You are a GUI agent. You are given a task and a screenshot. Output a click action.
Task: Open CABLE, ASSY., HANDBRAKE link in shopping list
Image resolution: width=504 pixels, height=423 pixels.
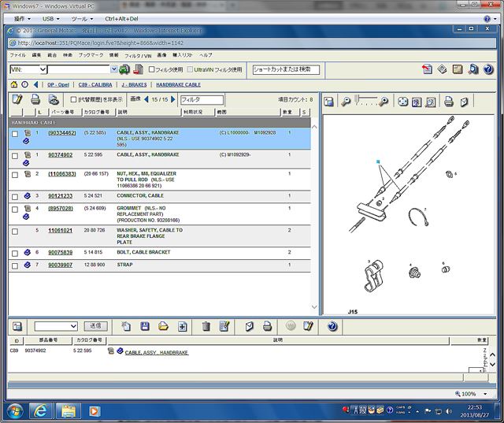pyautogui.click(x=157, y=353)
